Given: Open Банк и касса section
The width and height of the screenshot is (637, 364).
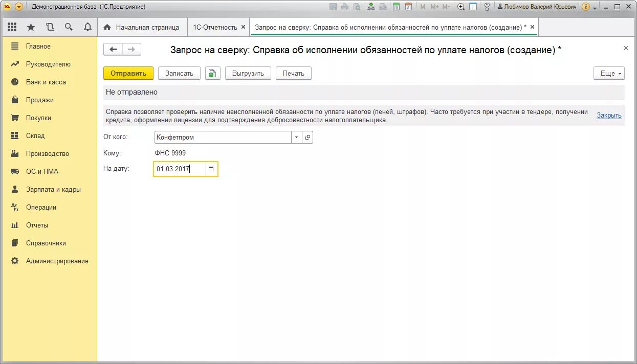Looking at the screenshot, I should tap(49, 82).
